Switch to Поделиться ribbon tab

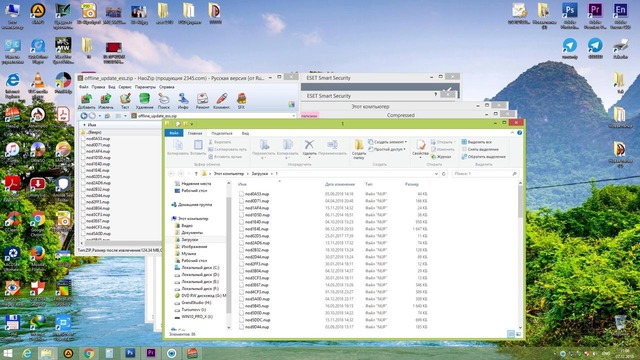pos(222,133)
